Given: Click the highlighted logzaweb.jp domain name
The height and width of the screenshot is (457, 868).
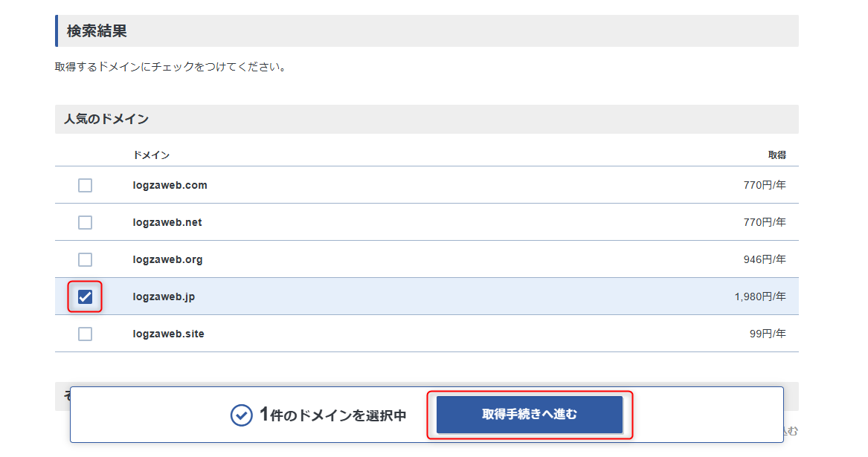Looking at the screenshot, I should coord(164,296).
